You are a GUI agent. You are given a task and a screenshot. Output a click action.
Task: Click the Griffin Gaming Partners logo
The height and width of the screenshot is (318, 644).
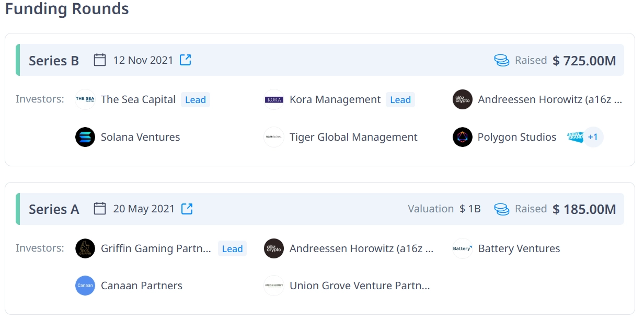(x=85, y=248)
